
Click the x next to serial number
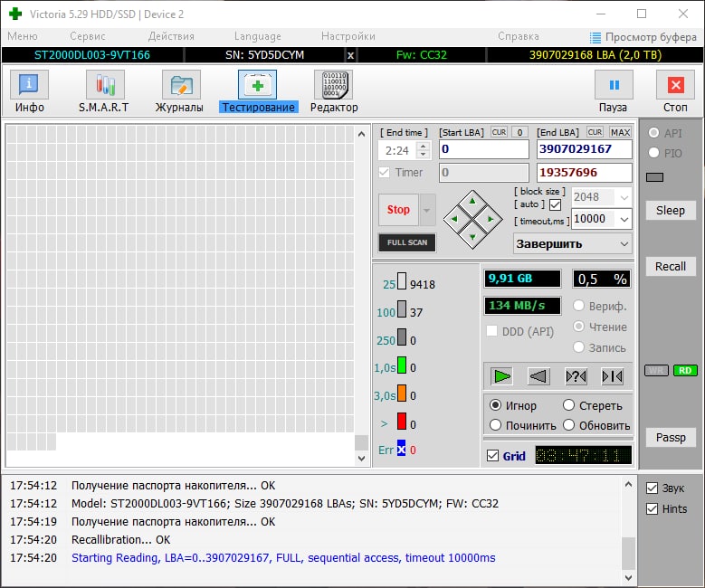pyautogui.click(x=351, y=55)
